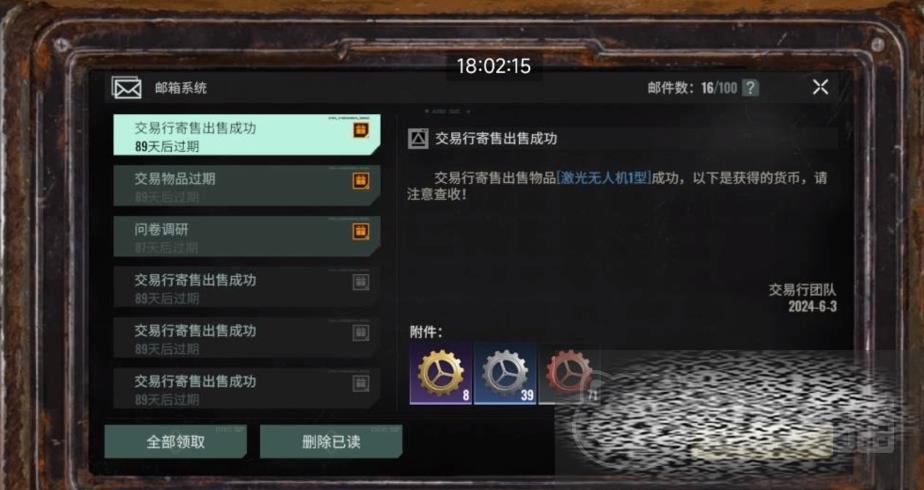Select the gold gear currency attachment

(441, 375)
